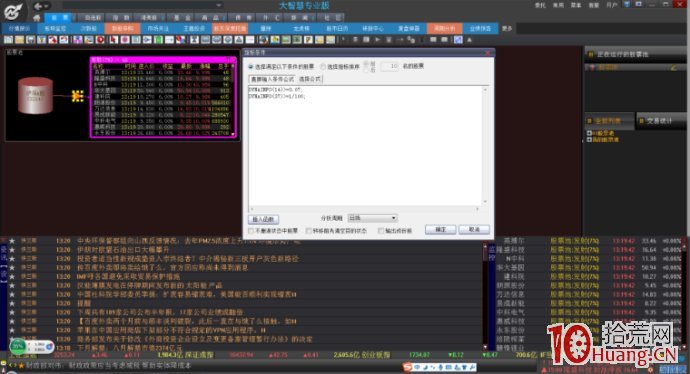This screenshot has height=374, width=690.
Task: Click the play triangle icon in the toolbar
Action: (x=378, y=40)
